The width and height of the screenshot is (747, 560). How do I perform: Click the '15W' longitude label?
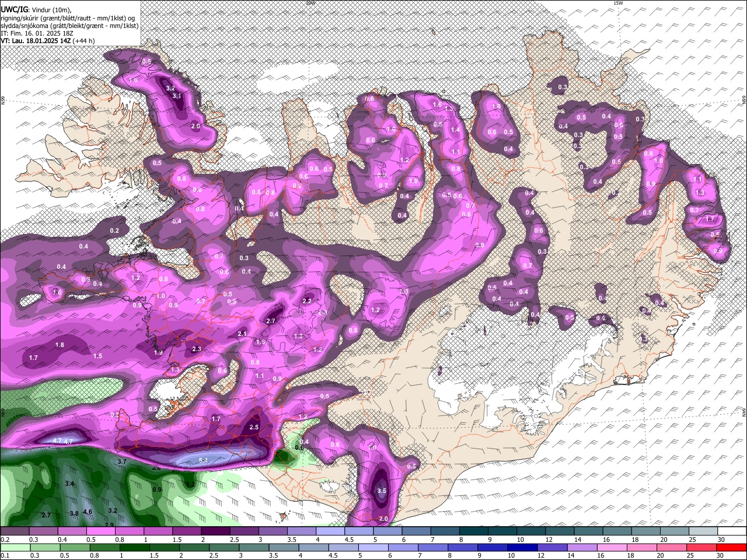tap(619, 3)
